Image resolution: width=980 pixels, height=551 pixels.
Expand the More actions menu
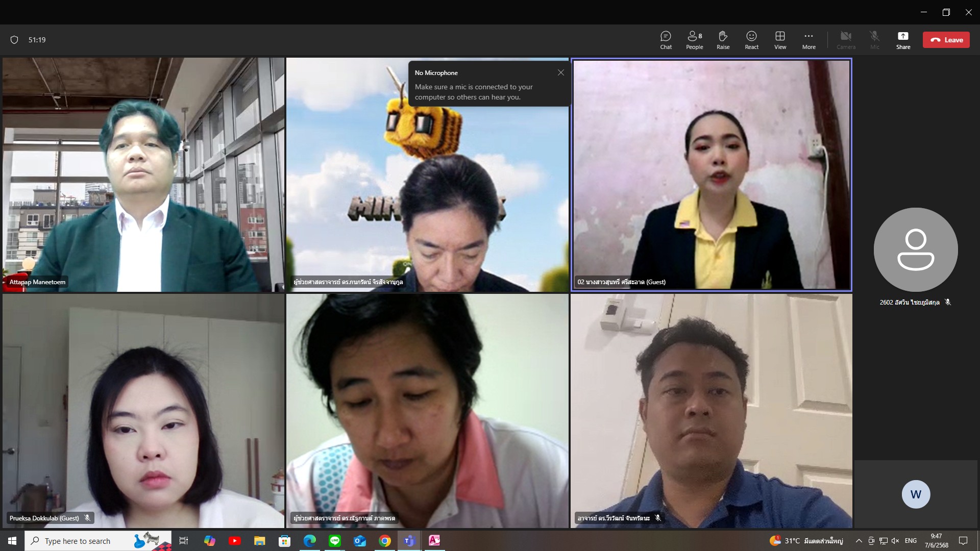(x=808, y=40)
